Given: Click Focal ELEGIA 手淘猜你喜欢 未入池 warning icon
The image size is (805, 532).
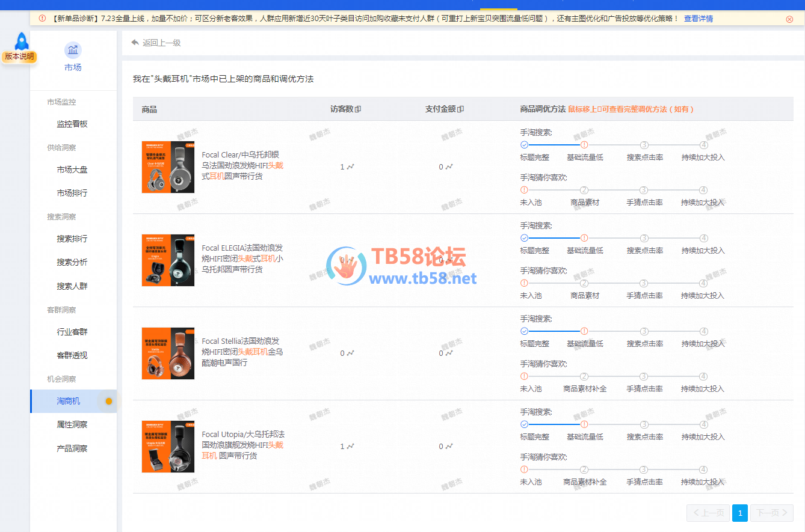Looking at the screenshot, I should click(524, 283).
